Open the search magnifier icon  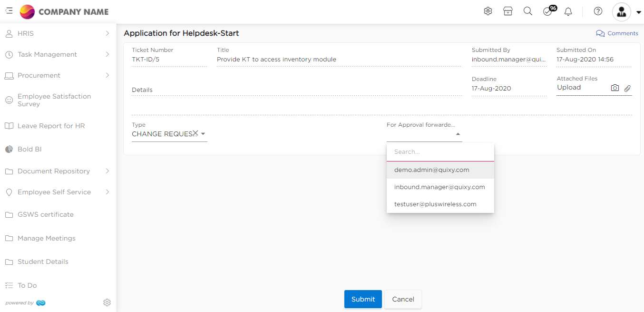point(528,11)
